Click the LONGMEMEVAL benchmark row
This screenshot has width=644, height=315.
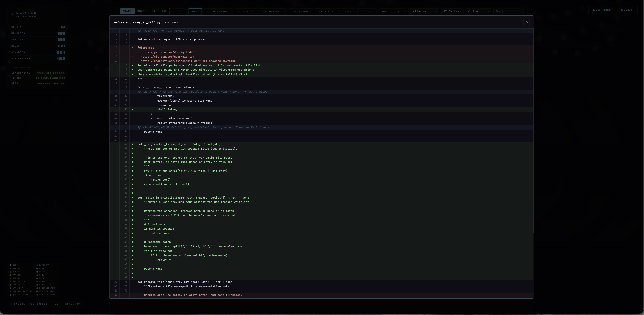tap(38, 73)
